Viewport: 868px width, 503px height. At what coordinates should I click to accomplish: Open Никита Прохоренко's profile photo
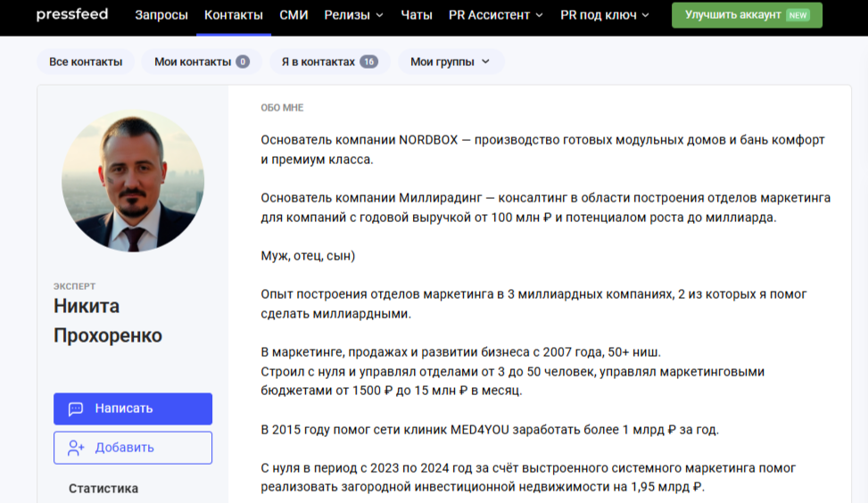133,180
